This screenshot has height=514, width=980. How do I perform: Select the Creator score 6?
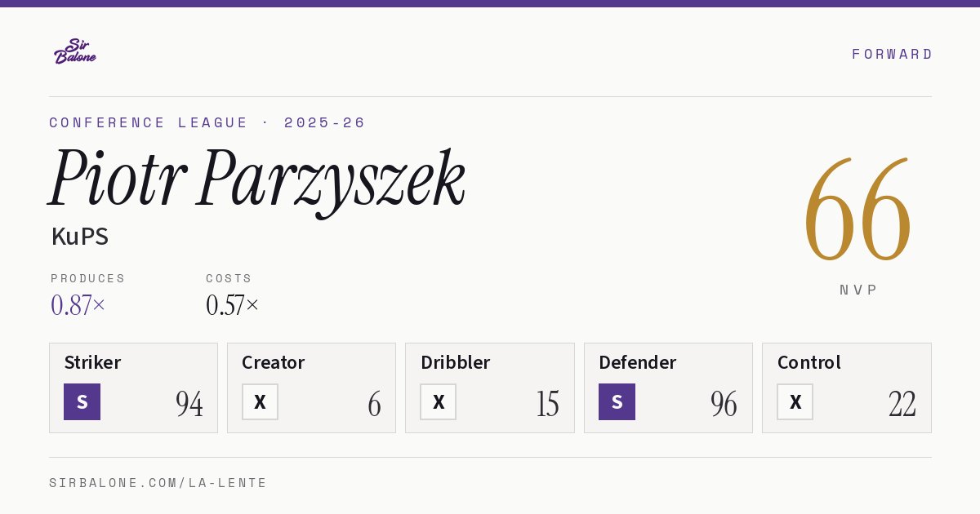[x=375, y=404]
